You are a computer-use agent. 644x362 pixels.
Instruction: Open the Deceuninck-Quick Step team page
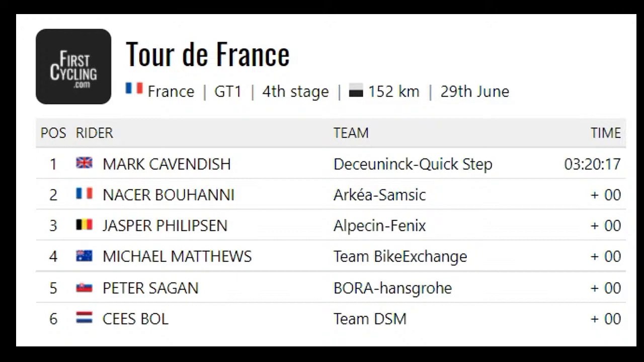(413, 164)
